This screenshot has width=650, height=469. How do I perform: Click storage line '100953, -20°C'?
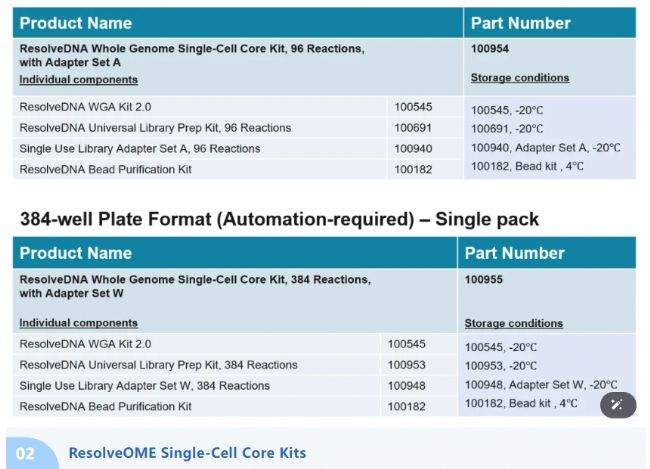[x=500, y=366]
